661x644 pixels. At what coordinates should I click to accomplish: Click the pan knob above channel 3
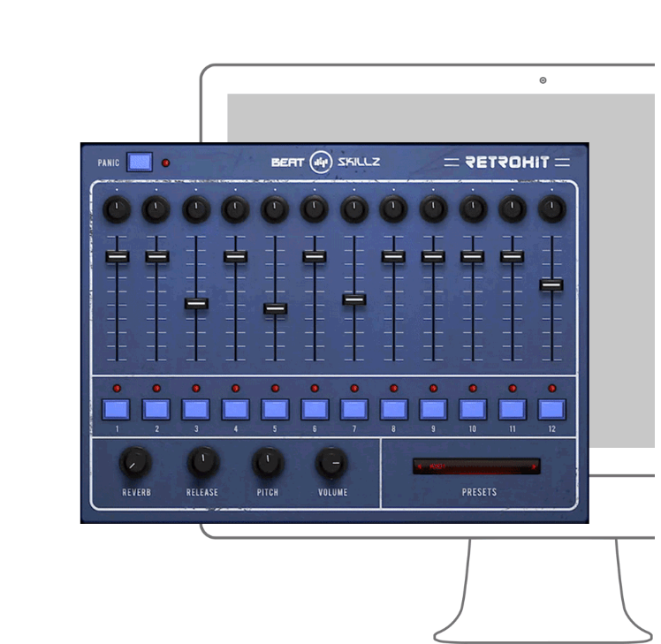coord(195,208)
